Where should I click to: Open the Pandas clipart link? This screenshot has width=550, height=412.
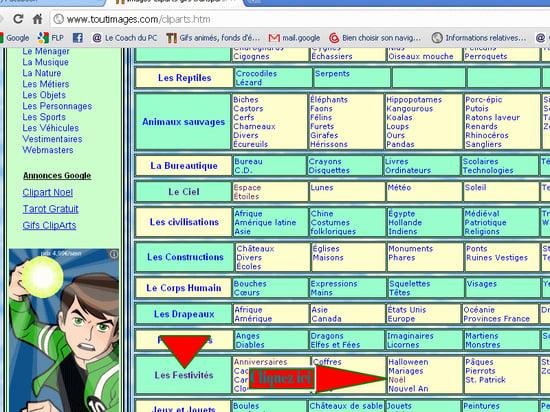400,144
